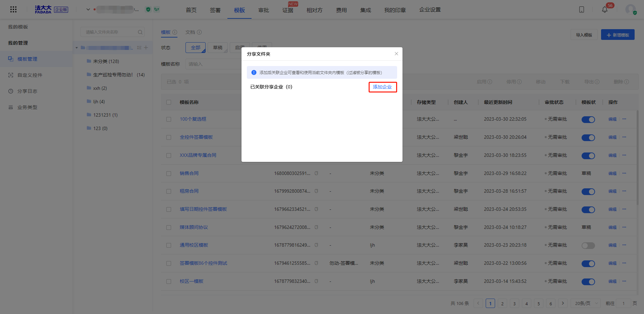Check the 租房合同 row checkbox
This screenshot has width=644, height=314.
coord(169,191)
